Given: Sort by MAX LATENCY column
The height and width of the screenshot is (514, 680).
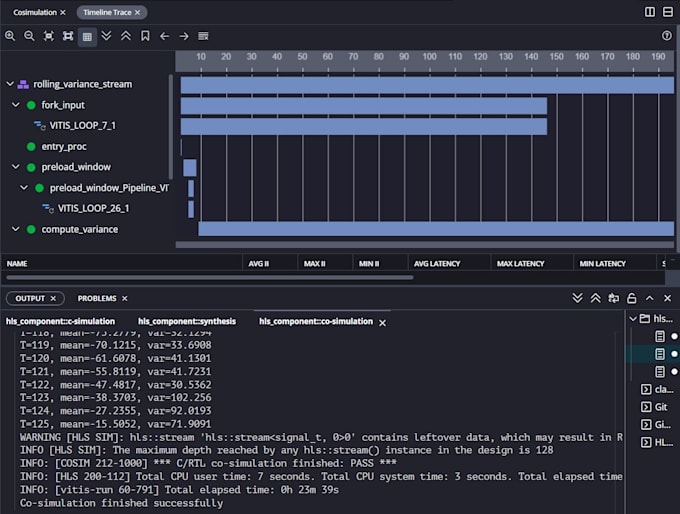Looking at the screenshot, I should click(520, 263).
